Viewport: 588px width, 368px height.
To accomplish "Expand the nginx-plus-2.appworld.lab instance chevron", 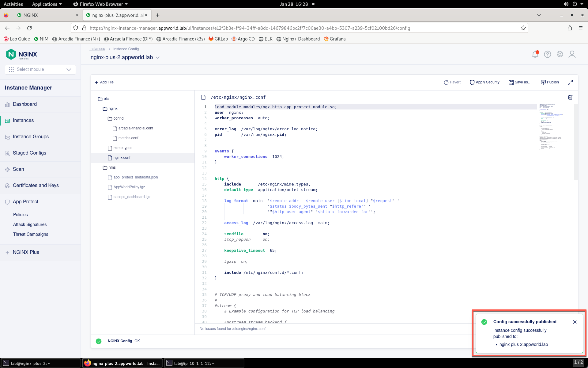I will (x=158, y=58).
